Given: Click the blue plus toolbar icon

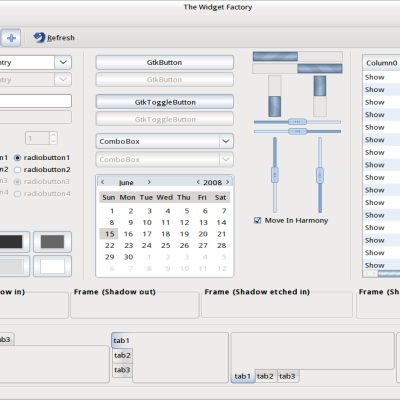Looking at the screenshot, I should pos(11,38).
